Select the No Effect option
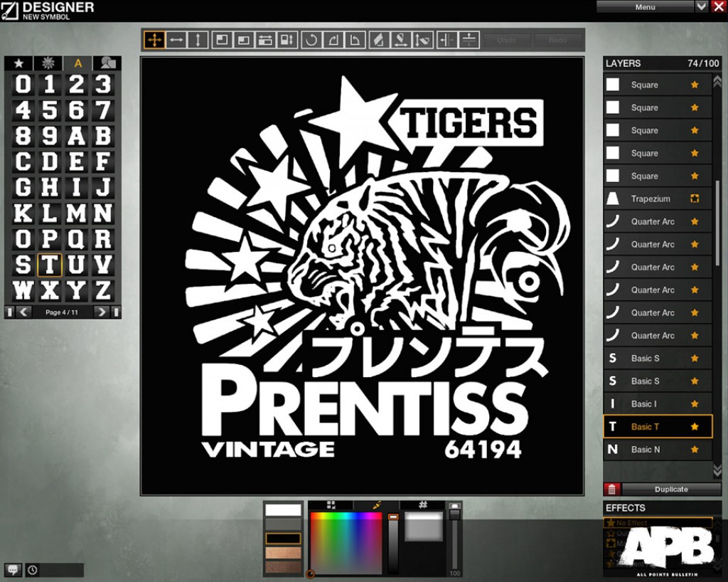 tap(658, 523)
